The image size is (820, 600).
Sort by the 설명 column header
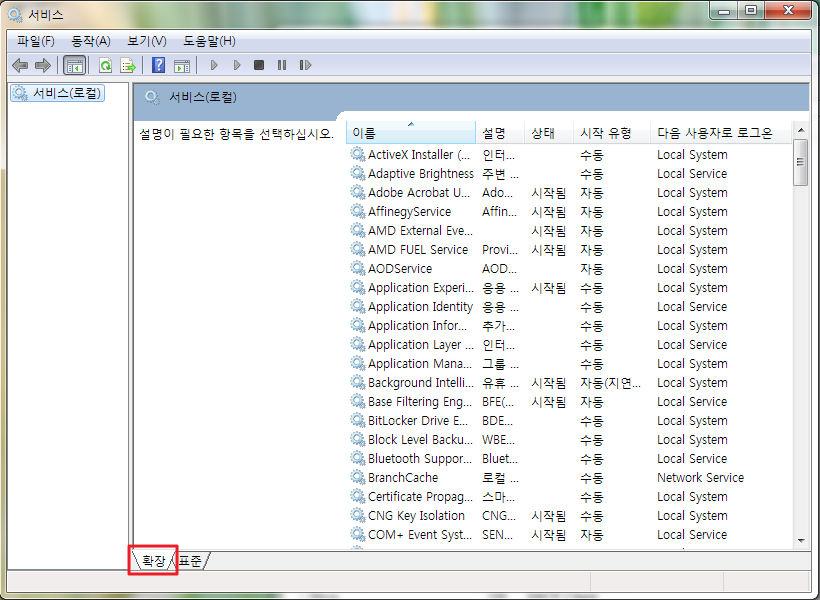pos(500,133)
